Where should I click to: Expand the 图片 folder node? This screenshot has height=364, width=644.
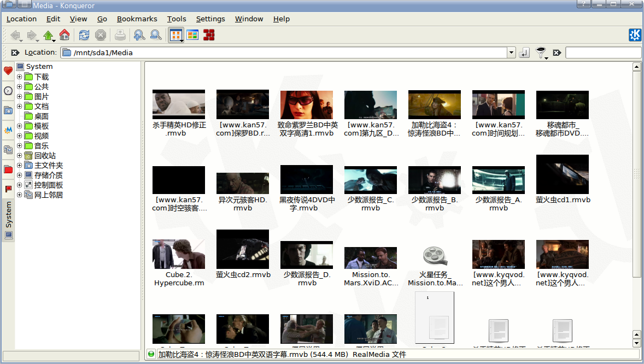[19, 97]
